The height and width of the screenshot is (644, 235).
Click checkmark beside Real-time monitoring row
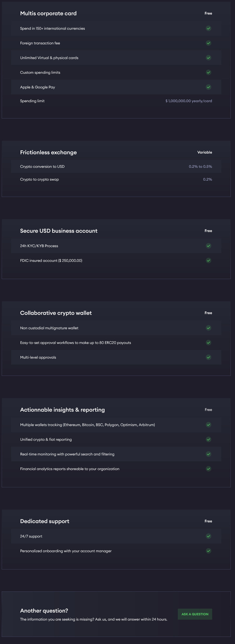pyautogui.click(x=208, y=454)
